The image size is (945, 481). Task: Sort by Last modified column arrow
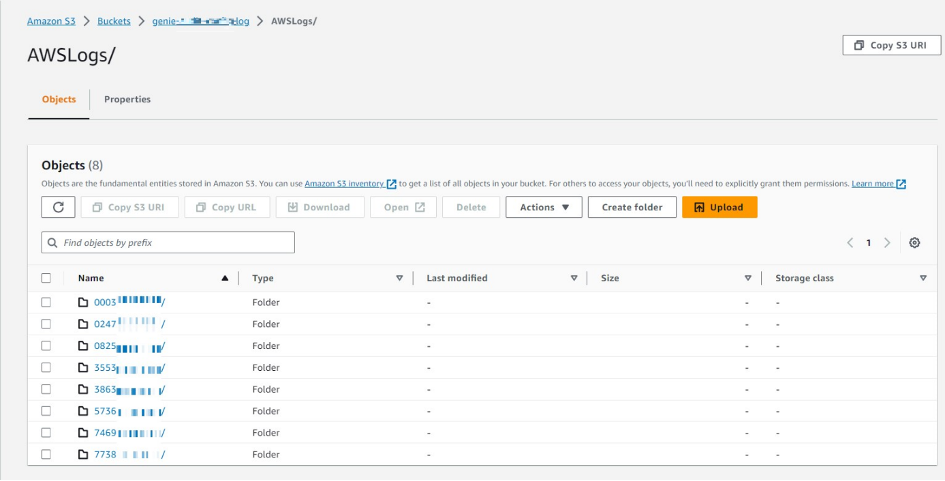[x=574, y=278]
